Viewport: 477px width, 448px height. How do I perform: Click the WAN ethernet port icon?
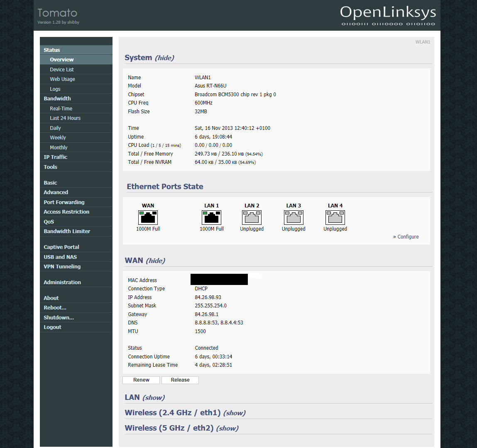click(x=148, y=217)
